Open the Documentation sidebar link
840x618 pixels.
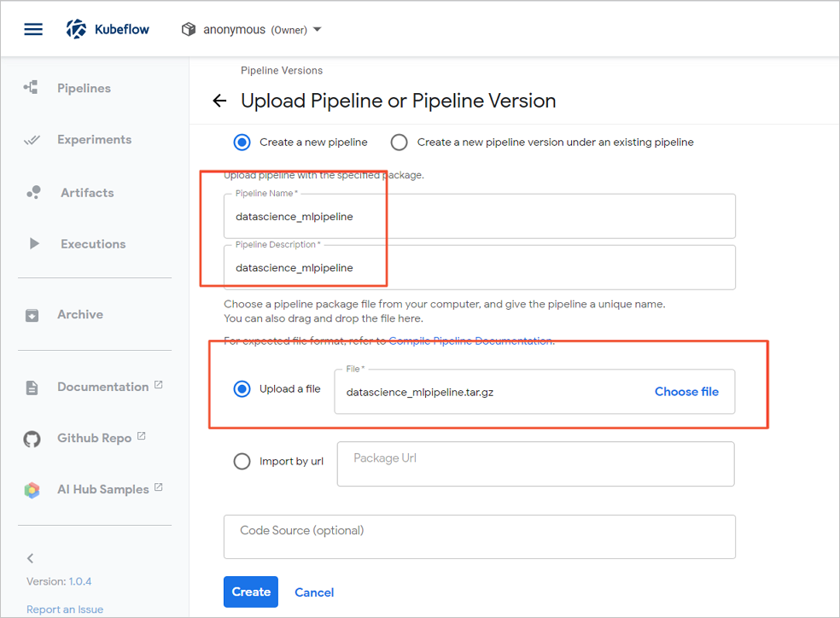[x=102, y=387]
